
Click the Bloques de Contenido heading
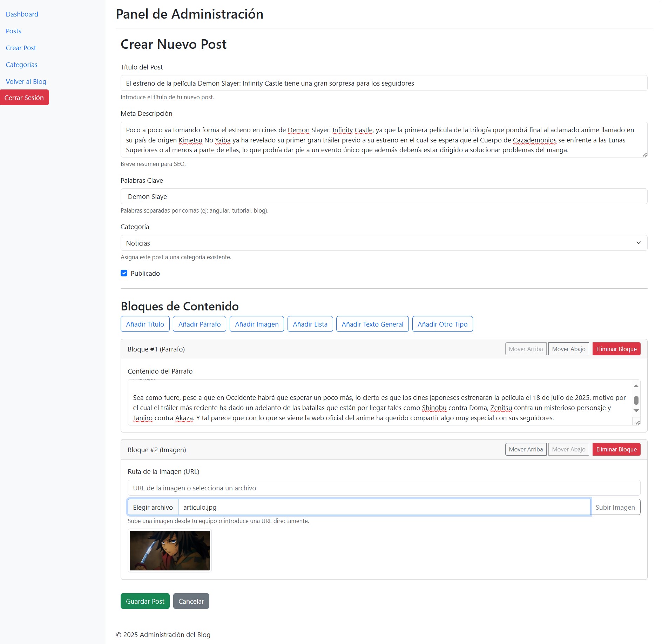(180, 306)
